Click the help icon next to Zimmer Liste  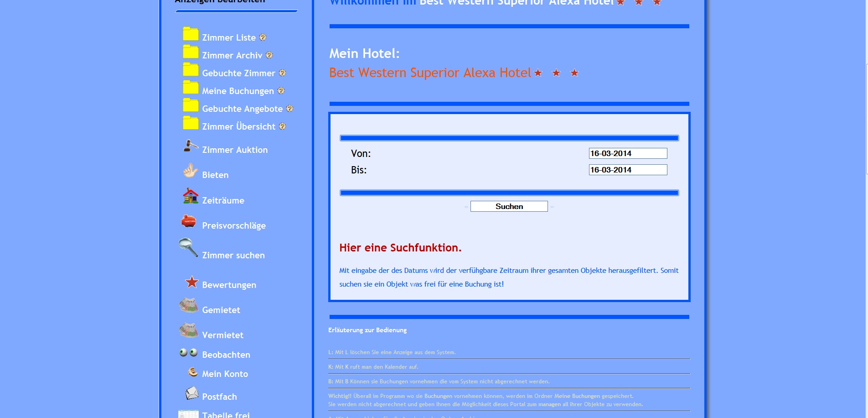click(263, 37)
